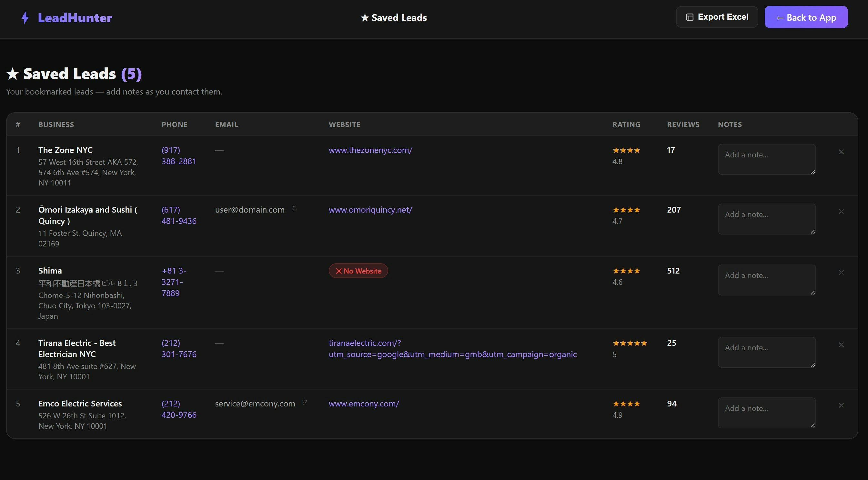Open www.thezonenyc.com website link
Viewport: 868px width, 480px height.
pos(370,150)
